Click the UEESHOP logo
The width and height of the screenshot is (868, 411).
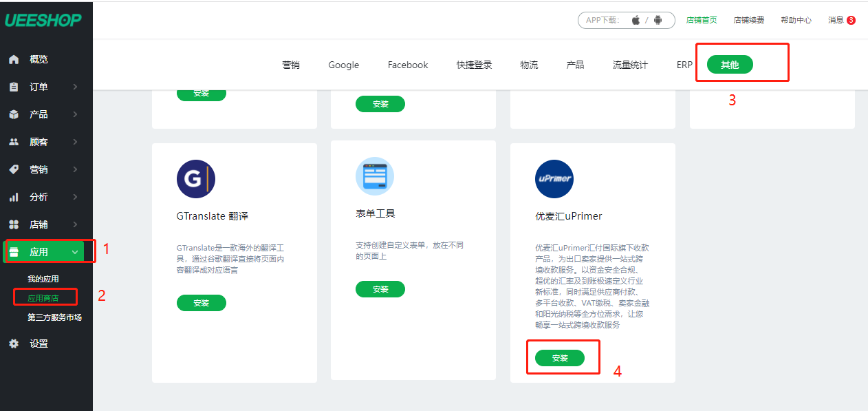point(43,20)
